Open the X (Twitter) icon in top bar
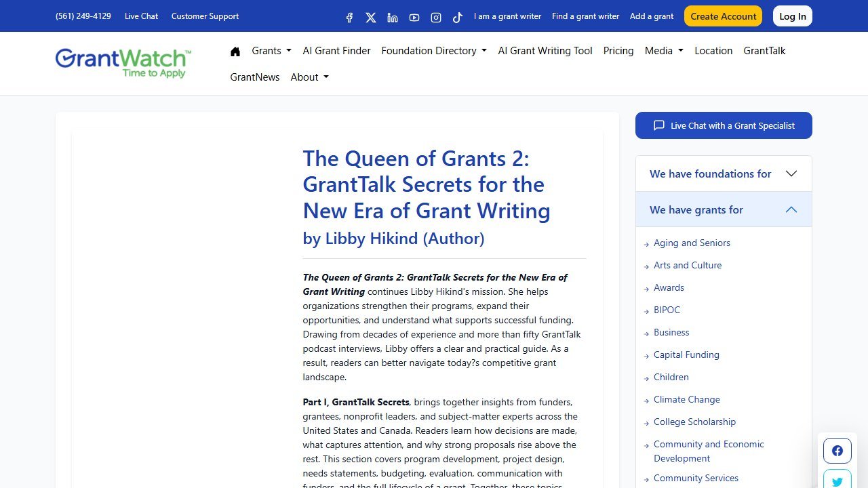 tap(371, 18)
